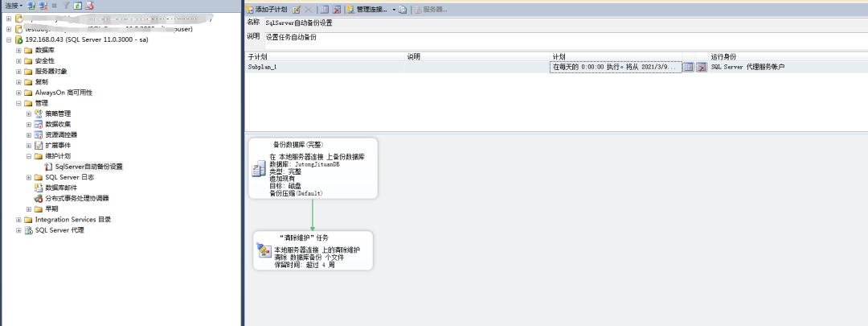868x326 pixels.
Task: Click the subplan properties icon
Action: point(297,10)
